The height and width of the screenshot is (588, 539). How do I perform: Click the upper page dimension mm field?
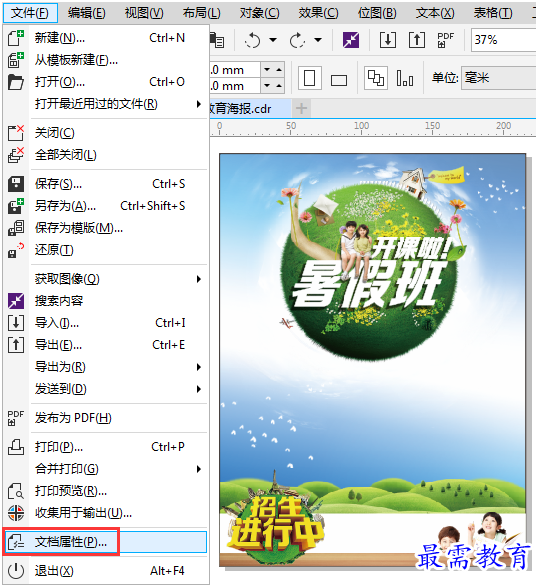tap(235, 70)
